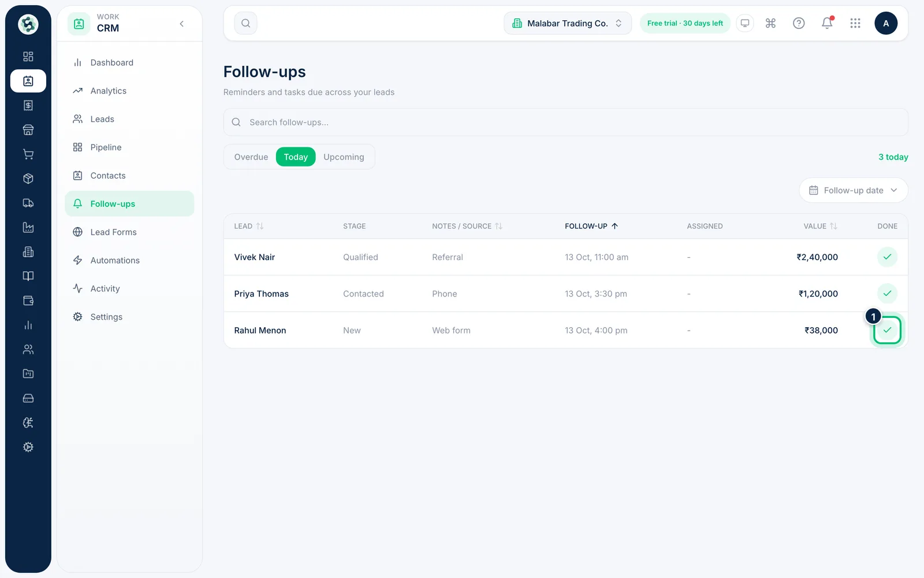Screen dimensions: 924x578
Task: Sort table by Value column
Action: click(820, 226)
